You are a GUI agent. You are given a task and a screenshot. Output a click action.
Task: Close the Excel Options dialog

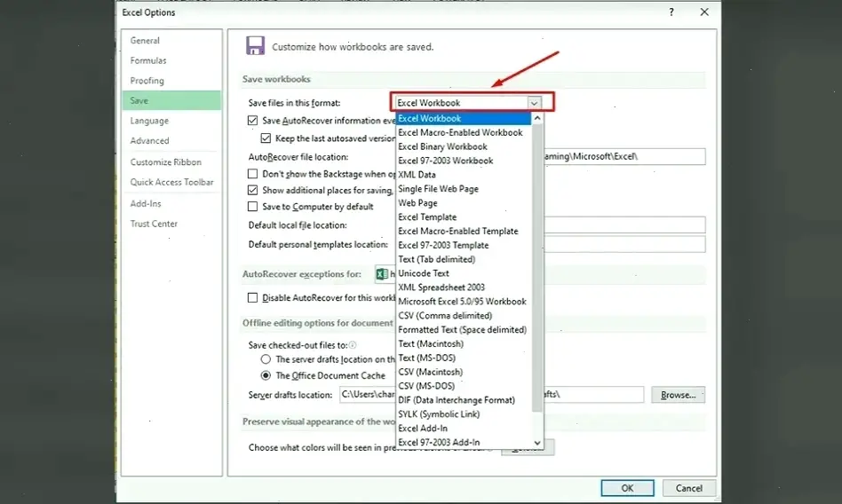[704, 12]
